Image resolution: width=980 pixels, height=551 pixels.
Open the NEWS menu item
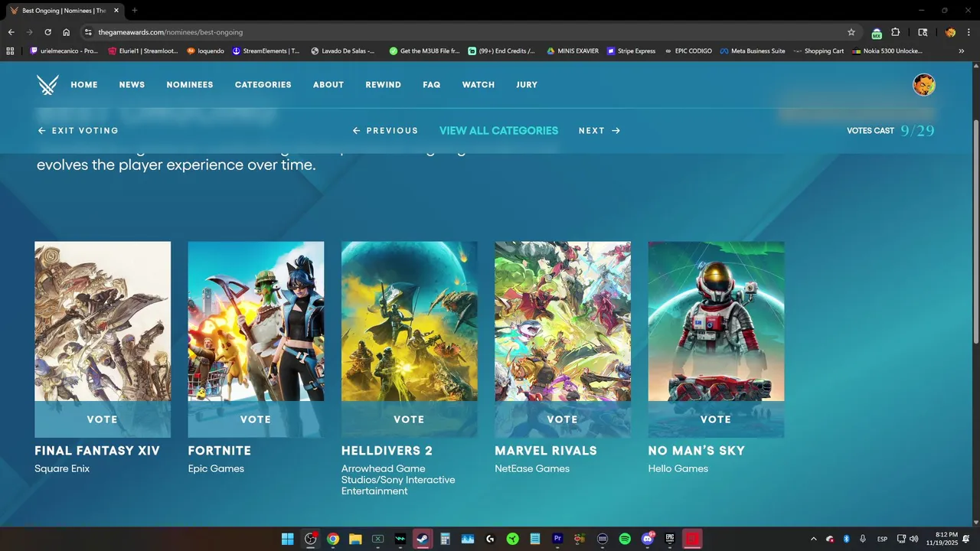(x=132, y=85)
